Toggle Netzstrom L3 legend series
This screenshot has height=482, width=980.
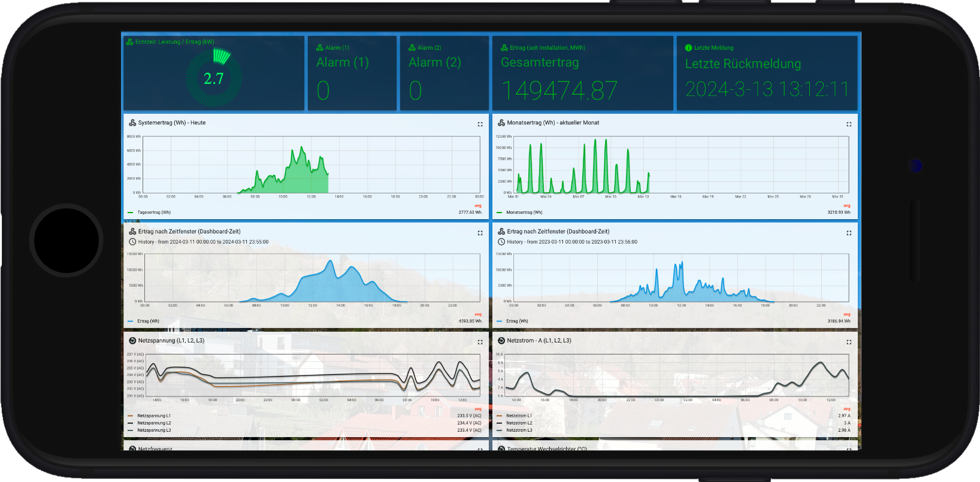515,430
